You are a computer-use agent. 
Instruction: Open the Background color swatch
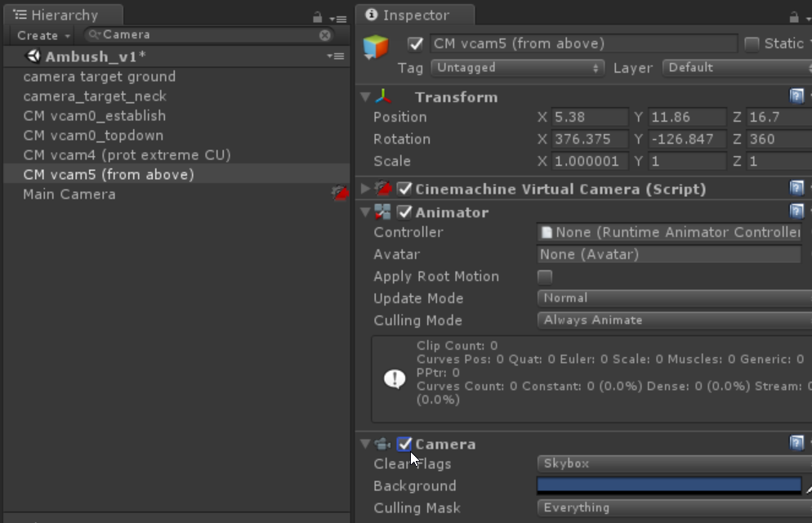[668, 485]
